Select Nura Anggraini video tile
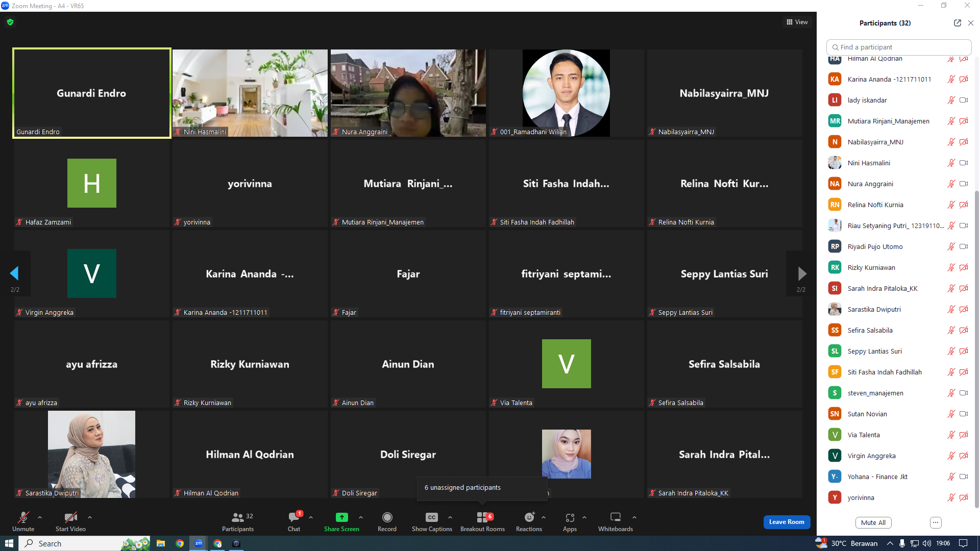980x551 pixels. [408, 93]
